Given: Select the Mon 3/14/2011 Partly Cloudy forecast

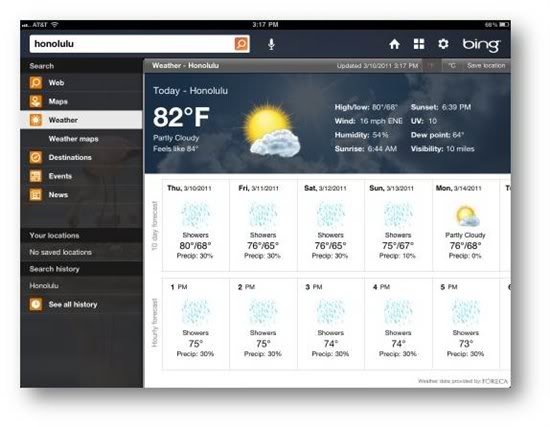Looking at the screenshot, I should pyautogui.click(x=465, y=225).
